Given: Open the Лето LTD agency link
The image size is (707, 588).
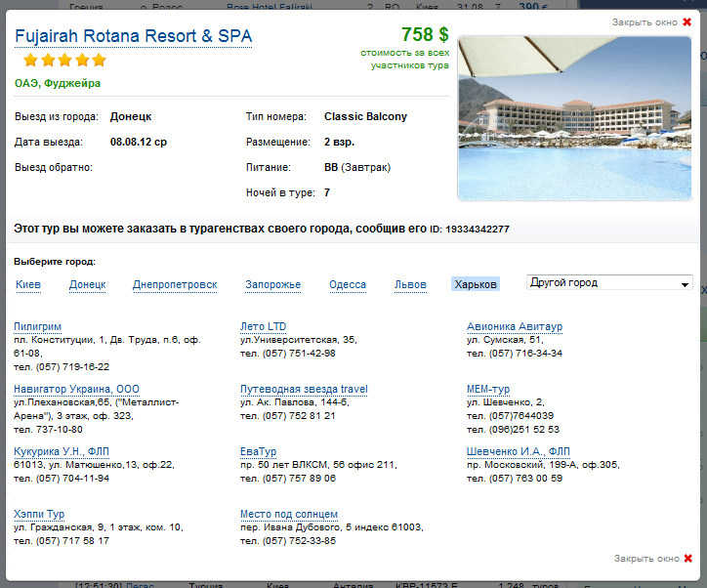Looking at the screenshot, I should point(264,326).
